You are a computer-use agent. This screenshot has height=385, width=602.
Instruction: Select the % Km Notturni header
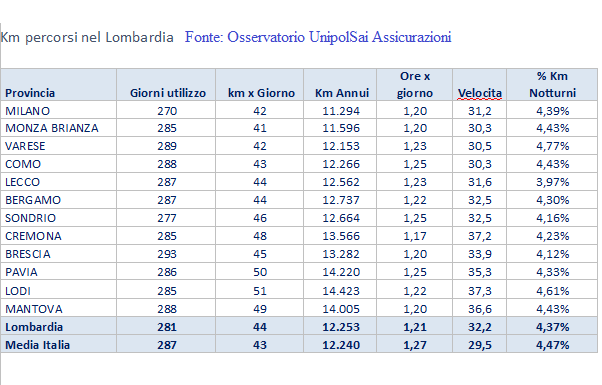552,85
